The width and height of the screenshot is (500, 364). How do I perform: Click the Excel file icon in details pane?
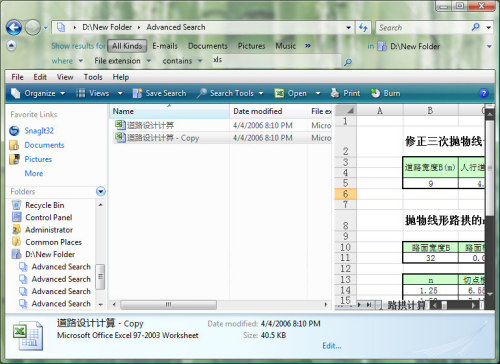(28, 336)
